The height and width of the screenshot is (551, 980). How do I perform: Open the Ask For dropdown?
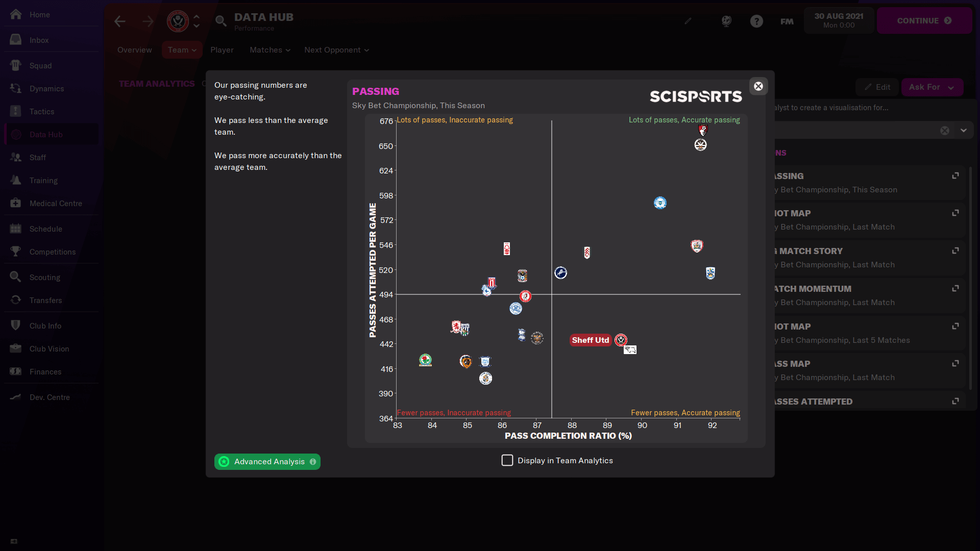pyautogui.click(x=932, y=87)
